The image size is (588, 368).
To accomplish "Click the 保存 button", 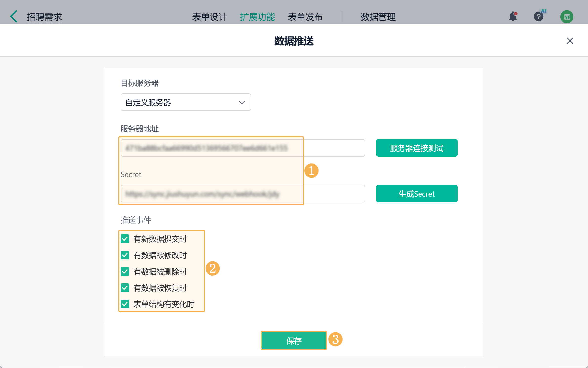I will [294, 341].
